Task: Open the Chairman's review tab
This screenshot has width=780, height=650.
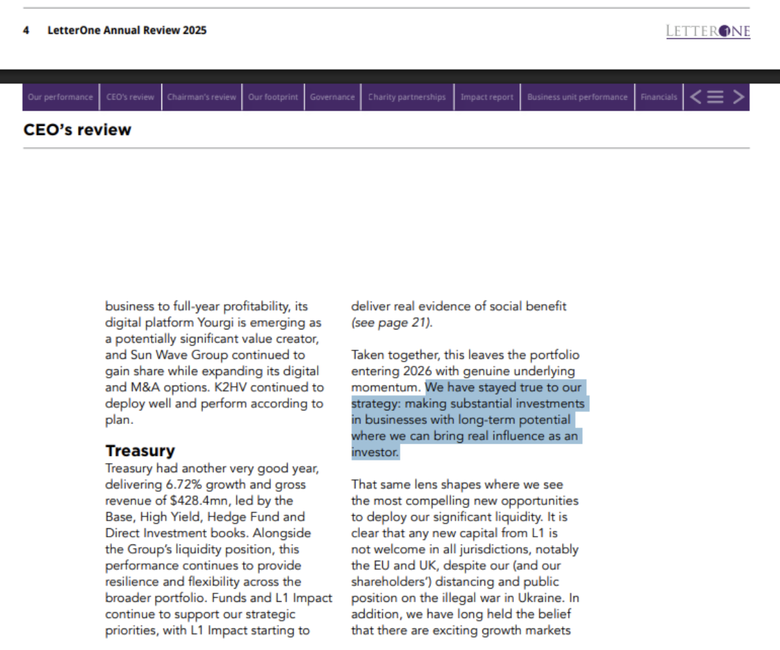Action: click(201, 97)
